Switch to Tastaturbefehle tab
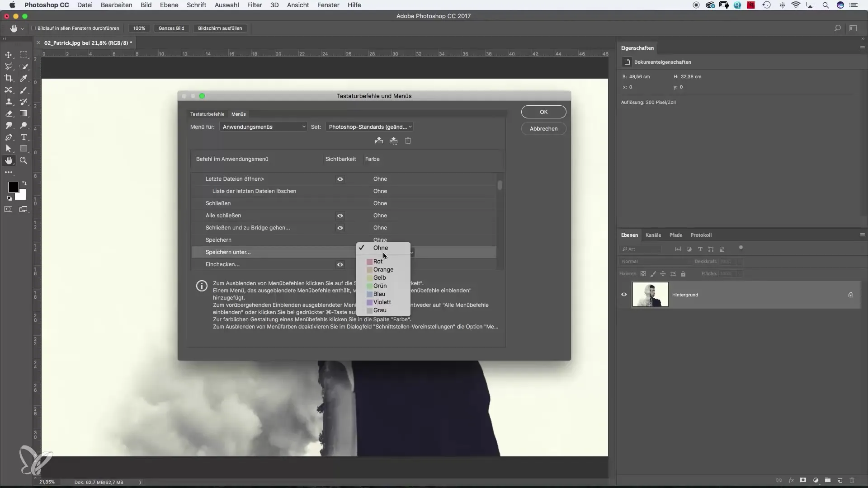Screen dimensions: 868x488 click(x=207, y=114)
